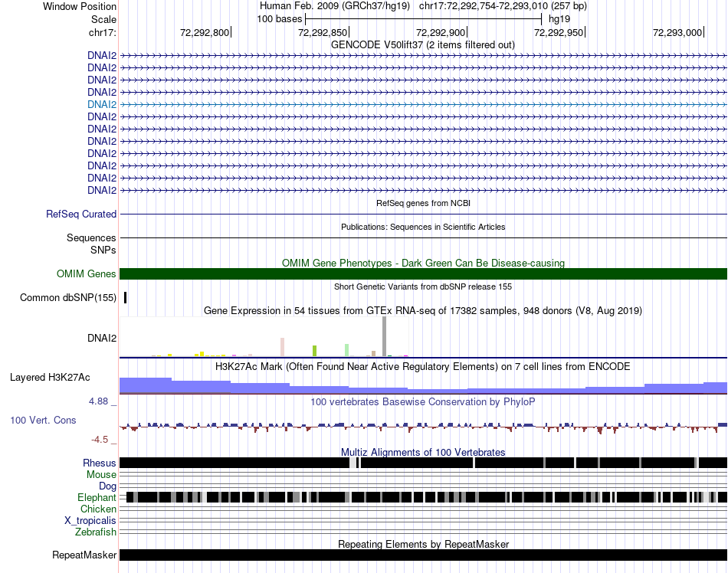Open the Common dbSNP(155) track label
Viewport: 728px width, 573px height.
click(67, 297)
